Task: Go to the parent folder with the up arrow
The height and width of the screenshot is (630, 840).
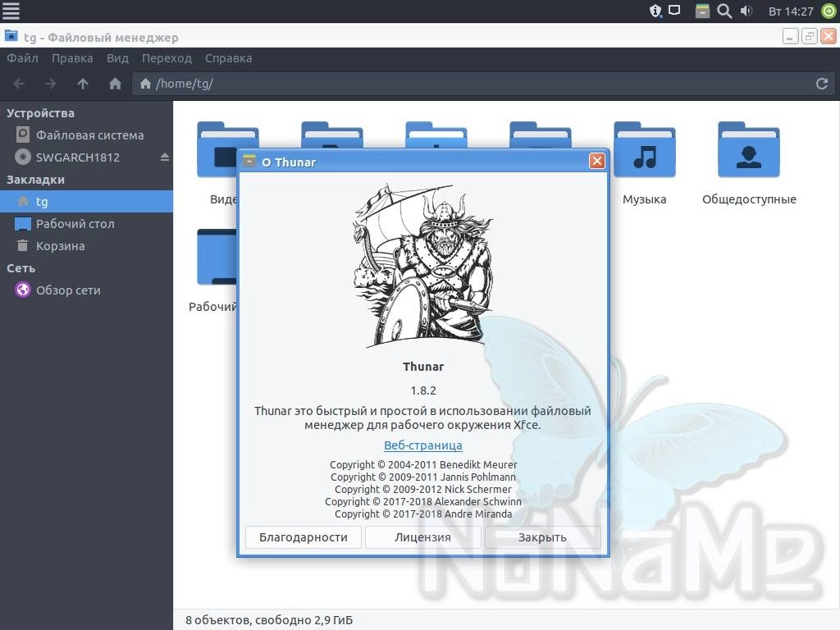Action: [x=83, y=84]
